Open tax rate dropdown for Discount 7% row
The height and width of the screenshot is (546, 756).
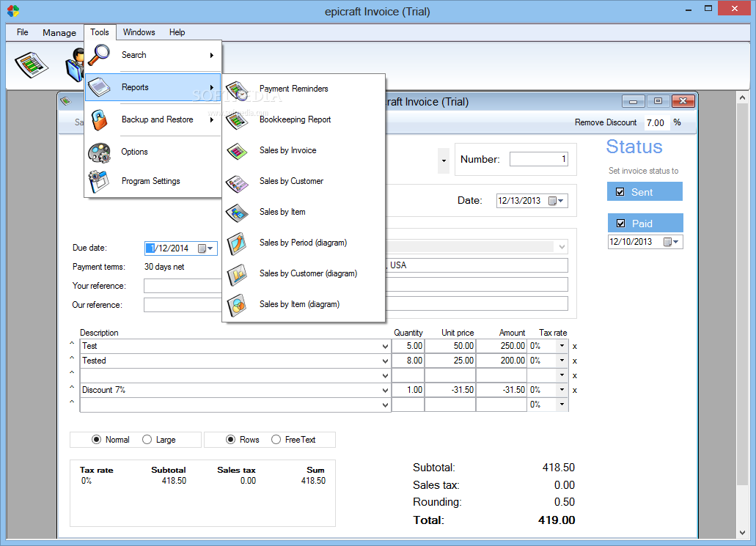(562, 390)
